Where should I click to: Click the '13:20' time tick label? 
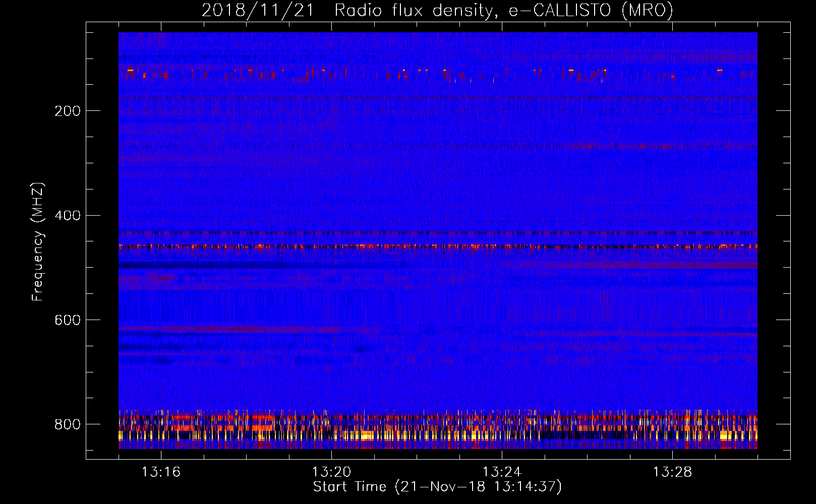pos(331,472)
